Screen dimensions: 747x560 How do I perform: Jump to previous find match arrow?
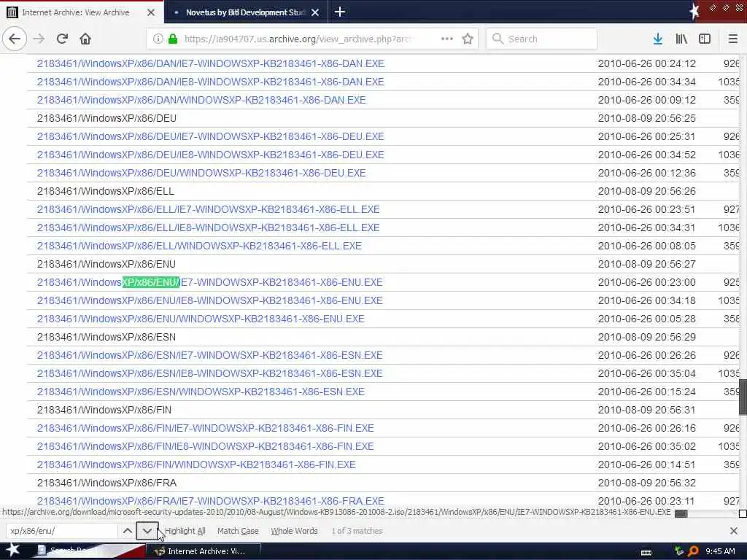tap(127, 531)
